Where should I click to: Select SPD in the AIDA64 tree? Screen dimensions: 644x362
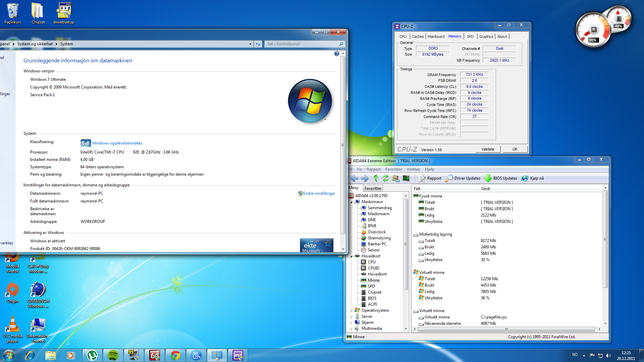tap(371, 286)
